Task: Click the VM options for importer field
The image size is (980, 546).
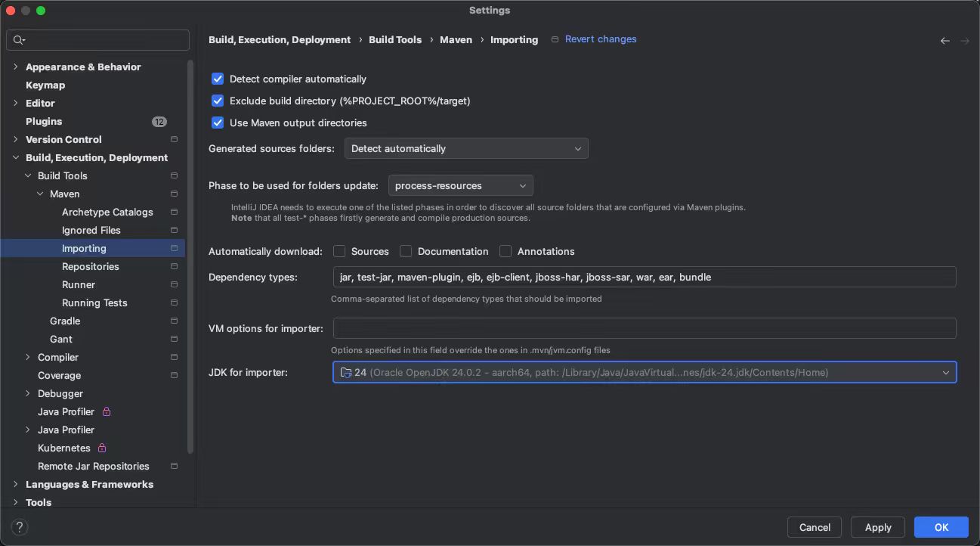Action: (644, 328)
